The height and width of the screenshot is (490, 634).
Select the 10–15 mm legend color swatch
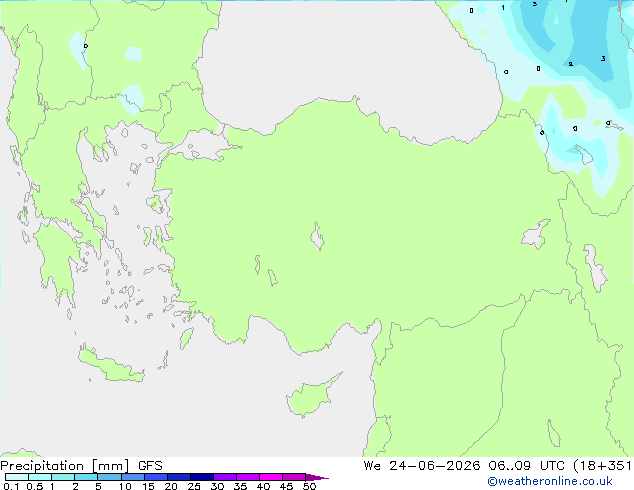click(x=132, y=477)
